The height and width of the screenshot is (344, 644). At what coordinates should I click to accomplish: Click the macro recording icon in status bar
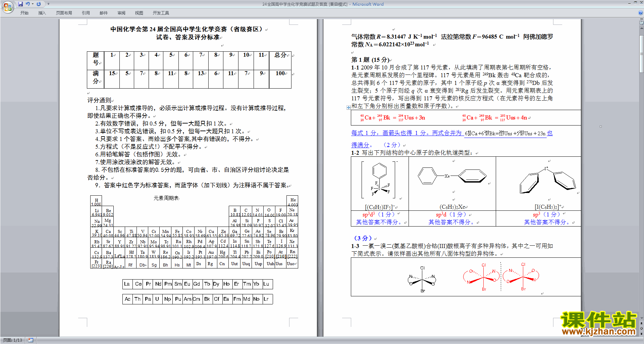pos(31,340)
